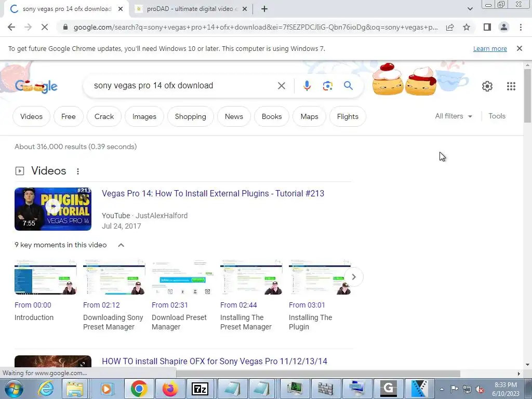Open the Introduction key moment thumbnail
Screen dimensions: 532x399
point(46,277)
